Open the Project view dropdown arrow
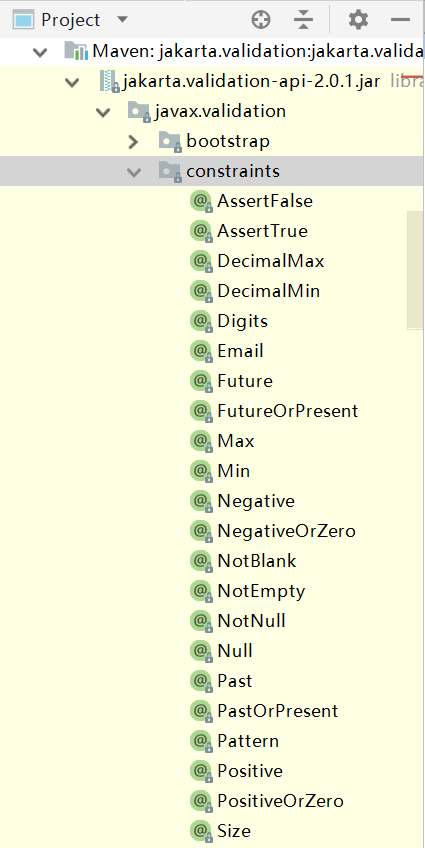This screenshot has width=425, height=848. tap(123, 19)
